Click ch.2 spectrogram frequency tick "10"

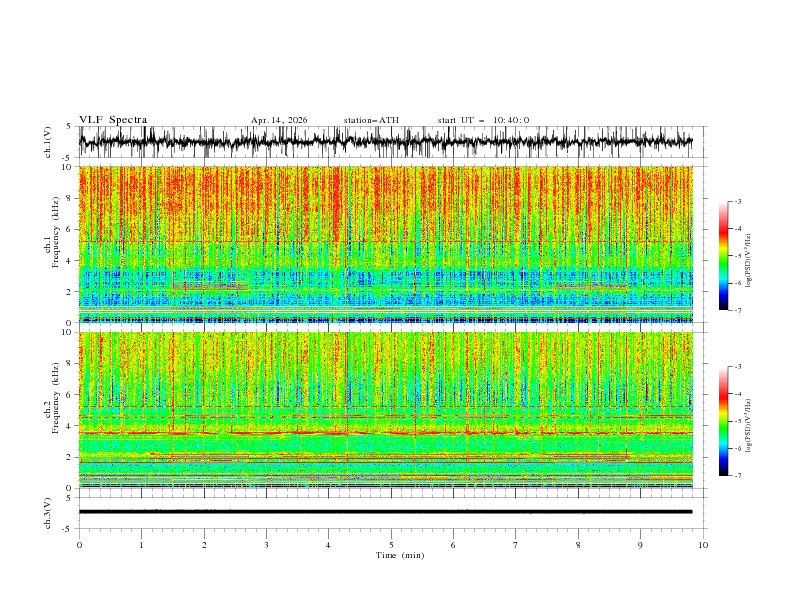pyautogui.click(x=67, y=332)
